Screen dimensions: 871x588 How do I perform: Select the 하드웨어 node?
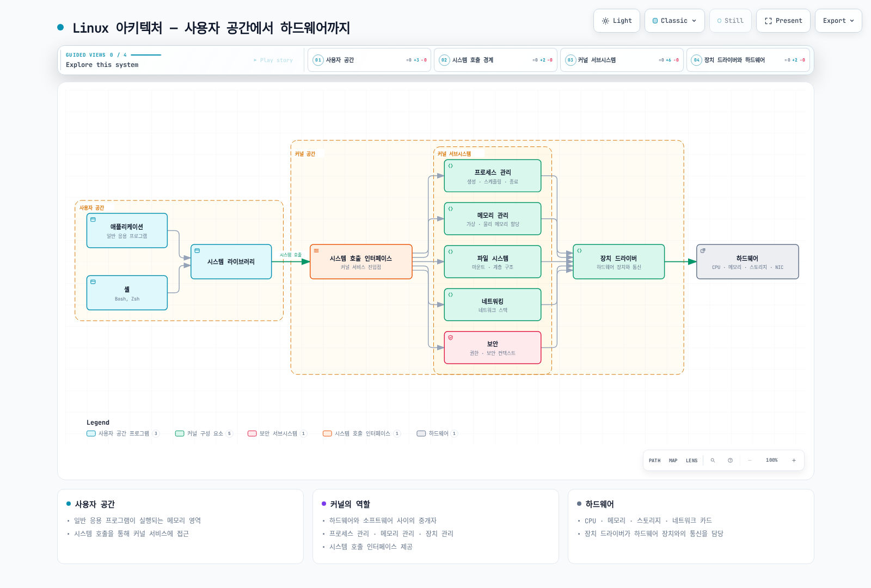(747, 262)
